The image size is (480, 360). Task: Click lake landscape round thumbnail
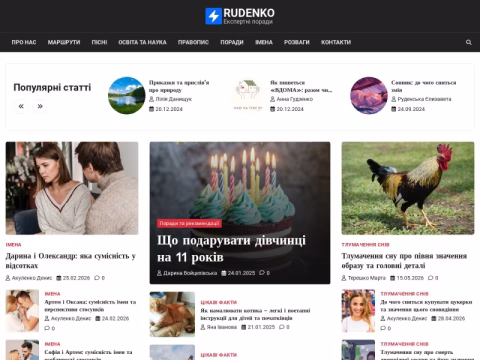pos(127,96)
